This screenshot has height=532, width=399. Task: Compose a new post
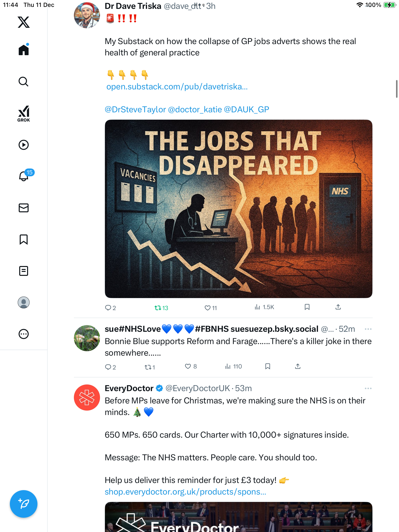click(x=24, y=504)
